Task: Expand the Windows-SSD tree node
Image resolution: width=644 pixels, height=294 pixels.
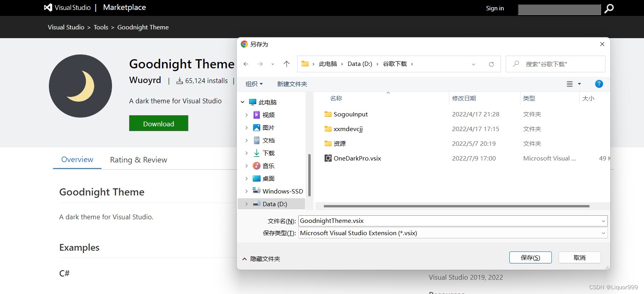Action: click(x=246, y=191)
